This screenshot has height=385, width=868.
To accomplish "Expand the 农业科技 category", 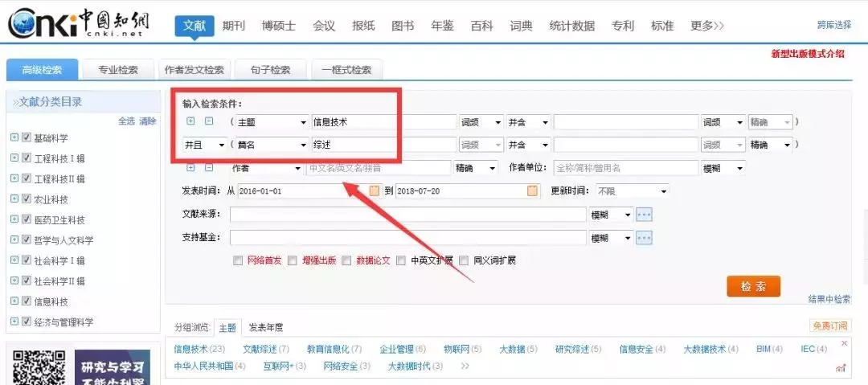I will [x=14, y=199].
